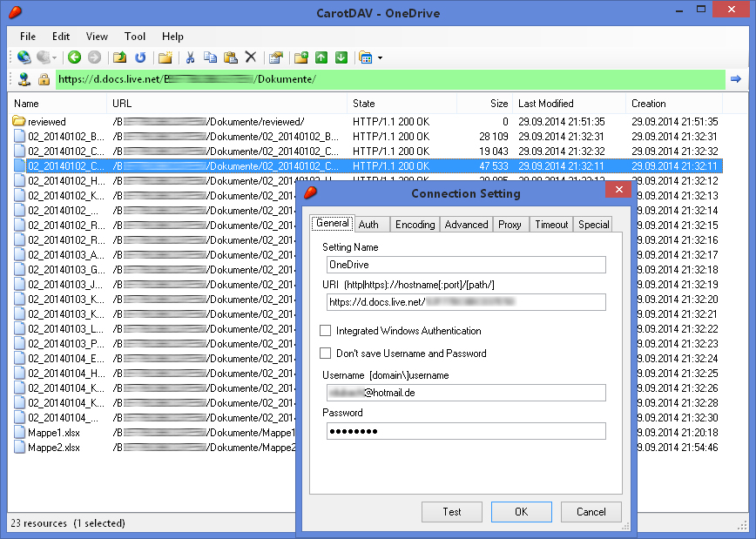Select the General tab
Viewport: 756px width, 539px height.
coord(333,223)
